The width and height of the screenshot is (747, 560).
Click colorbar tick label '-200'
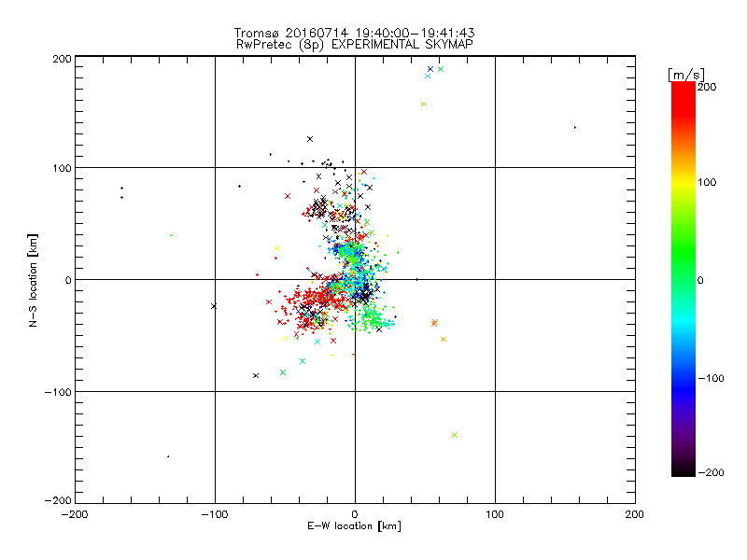pos(711,472)
